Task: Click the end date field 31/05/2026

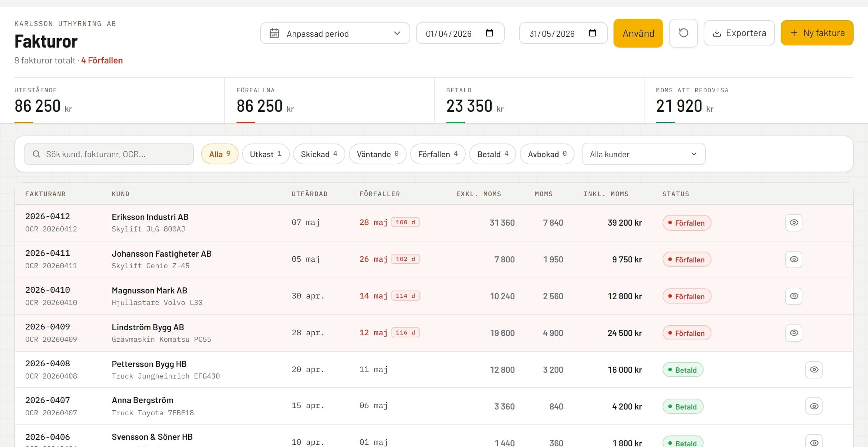Action: tap(563, 34)
